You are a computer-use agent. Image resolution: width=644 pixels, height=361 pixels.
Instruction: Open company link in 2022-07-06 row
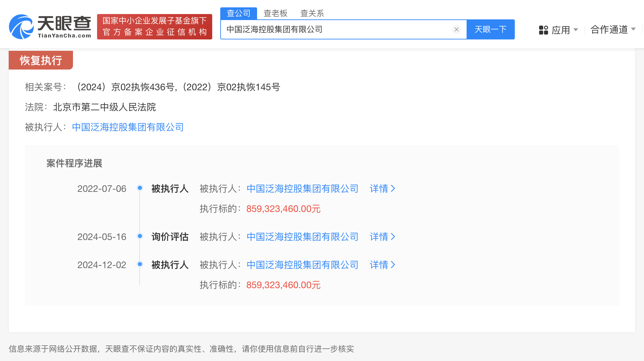pos(303,189)
